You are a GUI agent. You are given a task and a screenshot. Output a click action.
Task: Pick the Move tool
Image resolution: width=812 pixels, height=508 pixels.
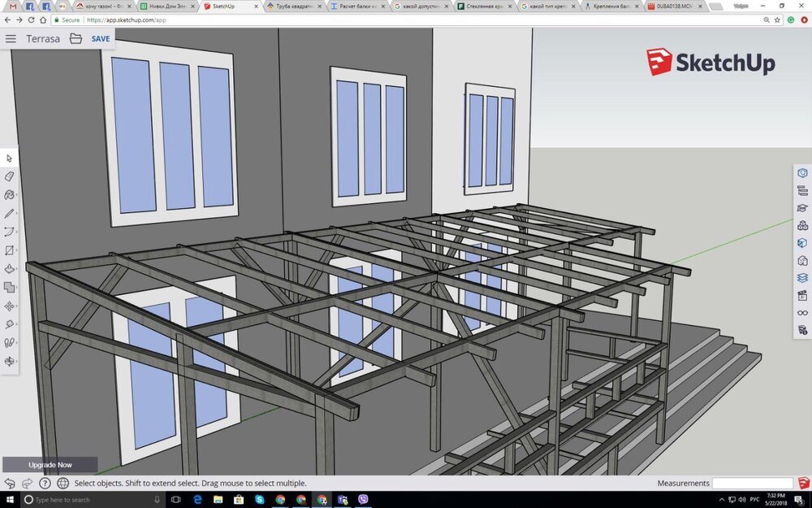coord(10,306)
